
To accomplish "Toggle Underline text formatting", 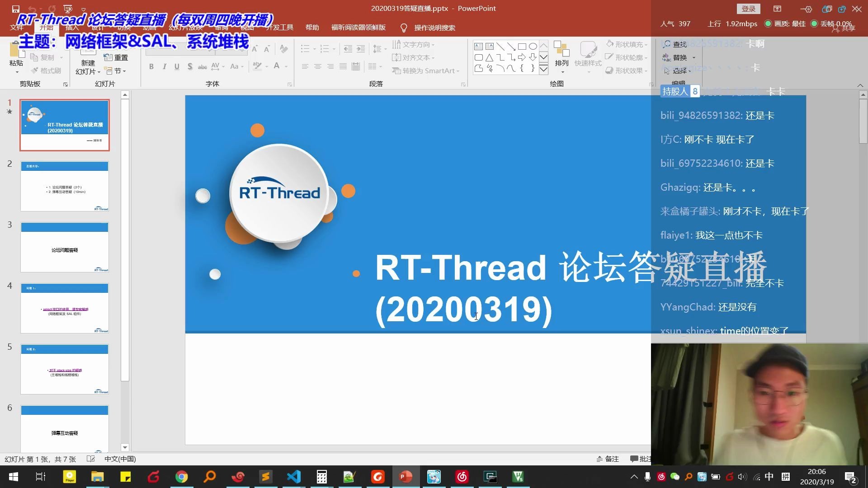I will coord(177,66).
